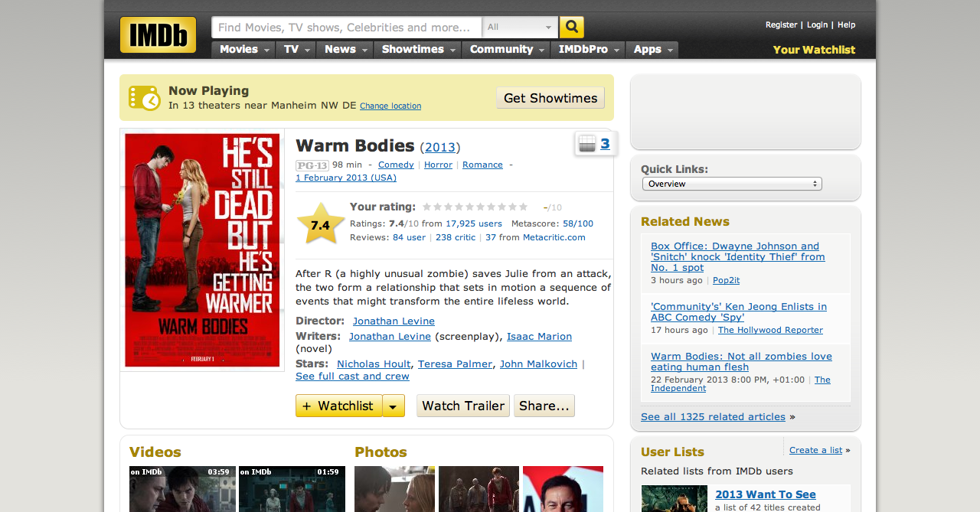Screen dimensions: 980x512
Task: Click the 17,925 users ratings link
Action: [x=474, y=223]
